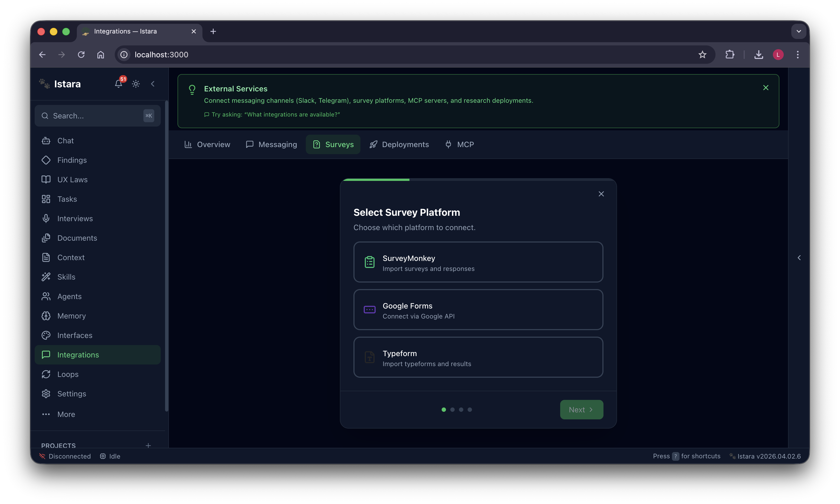840x504 pixels.
Task: Switch to the Deployments tab
Action: (x=399, y=144)
